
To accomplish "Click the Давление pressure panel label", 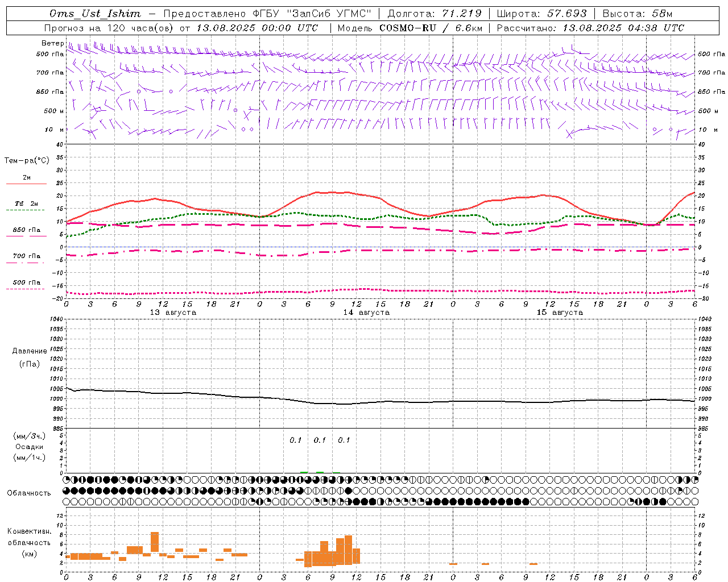I will pos(30,351).
